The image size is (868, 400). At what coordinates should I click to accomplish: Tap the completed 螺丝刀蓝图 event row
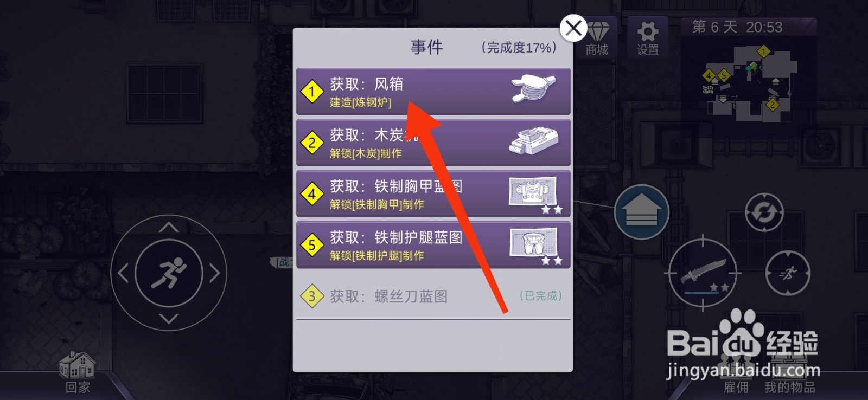[x=433, y=296]
